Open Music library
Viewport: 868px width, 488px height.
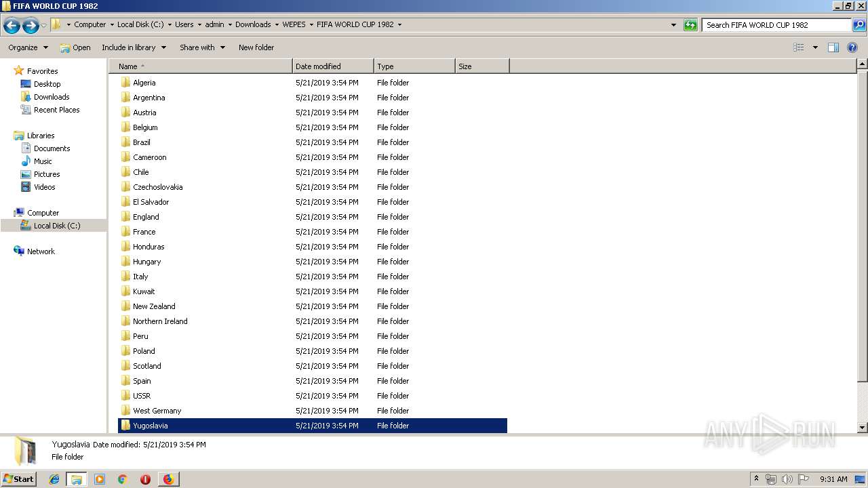[x=43, y=161]
